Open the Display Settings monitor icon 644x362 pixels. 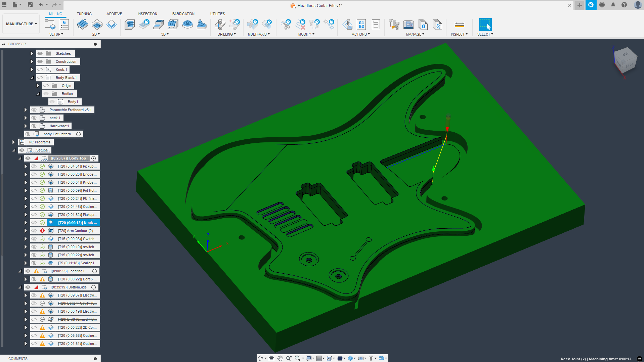[308, 358]
